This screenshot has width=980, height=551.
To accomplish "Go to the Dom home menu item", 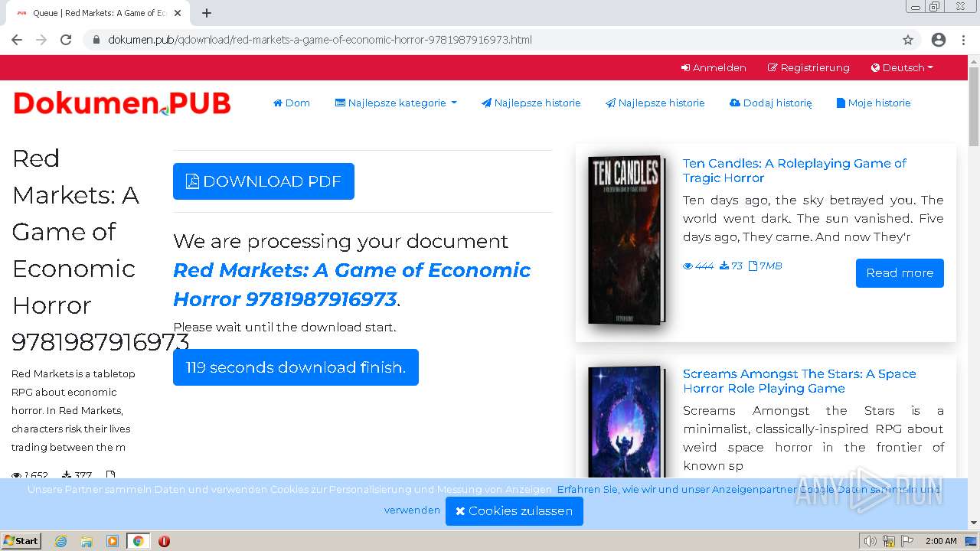I will coord(292,103).
